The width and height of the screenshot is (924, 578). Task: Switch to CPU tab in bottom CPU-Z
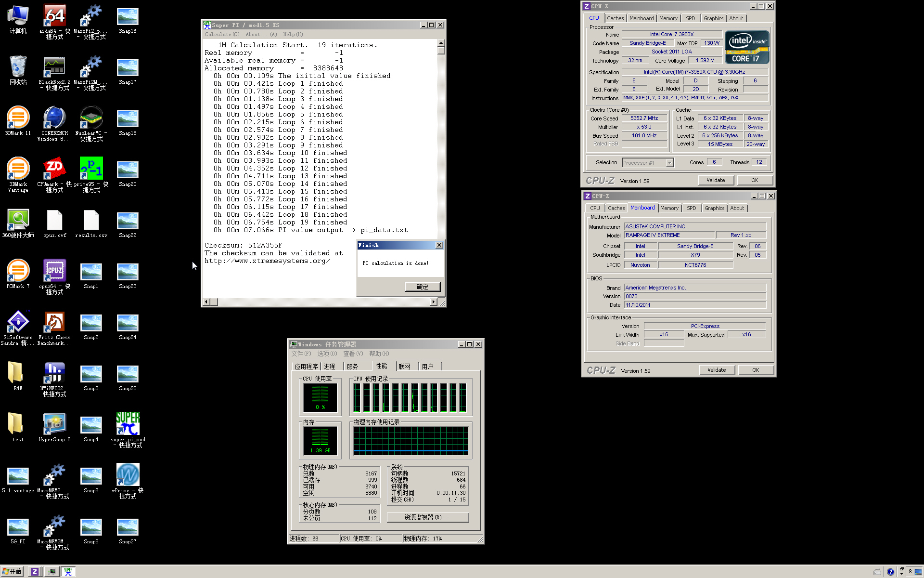coord(595,208)
